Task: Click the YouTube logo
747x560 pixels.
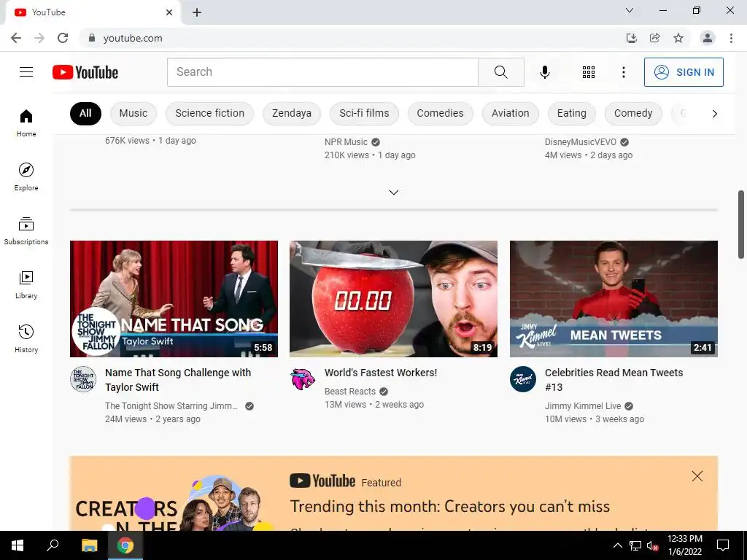Action: [x=85, y=72]
